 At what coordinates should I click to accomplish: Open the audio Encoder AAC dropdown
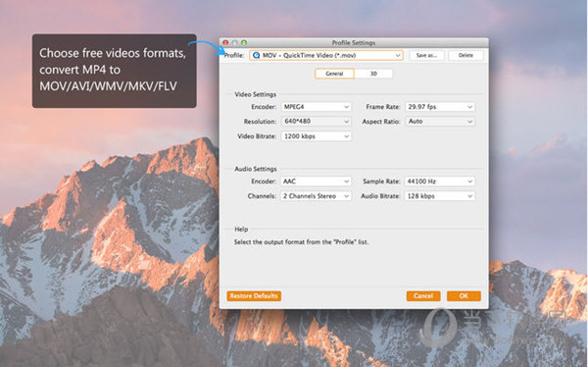(x=317, y=182)
